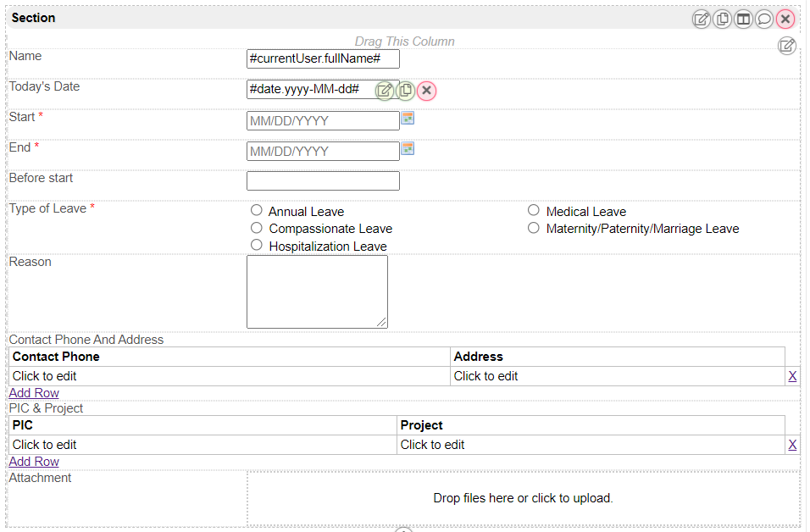
Task: Open the End date calendar picker
Action: pos(408,149)
